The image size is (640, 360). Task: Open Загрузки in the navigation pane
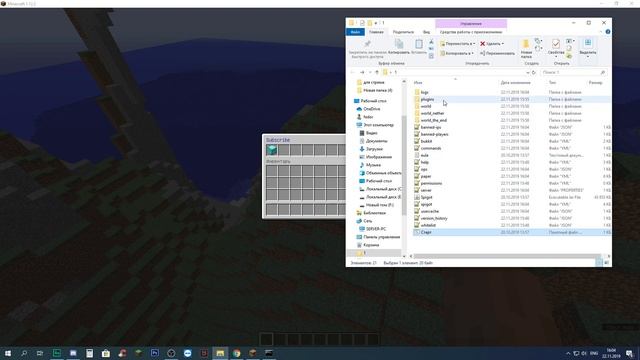371,149
